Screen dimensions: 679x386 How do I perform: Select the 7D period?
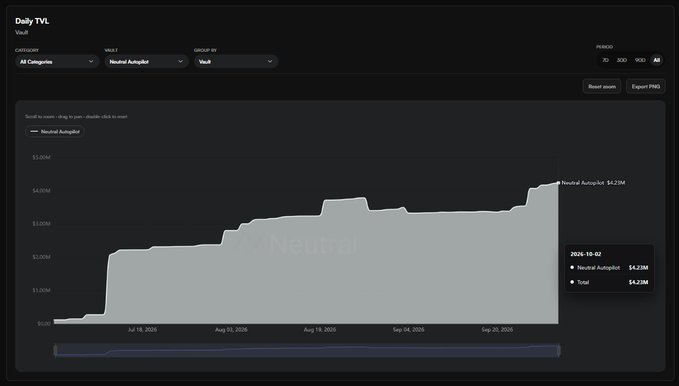(605, 60)
